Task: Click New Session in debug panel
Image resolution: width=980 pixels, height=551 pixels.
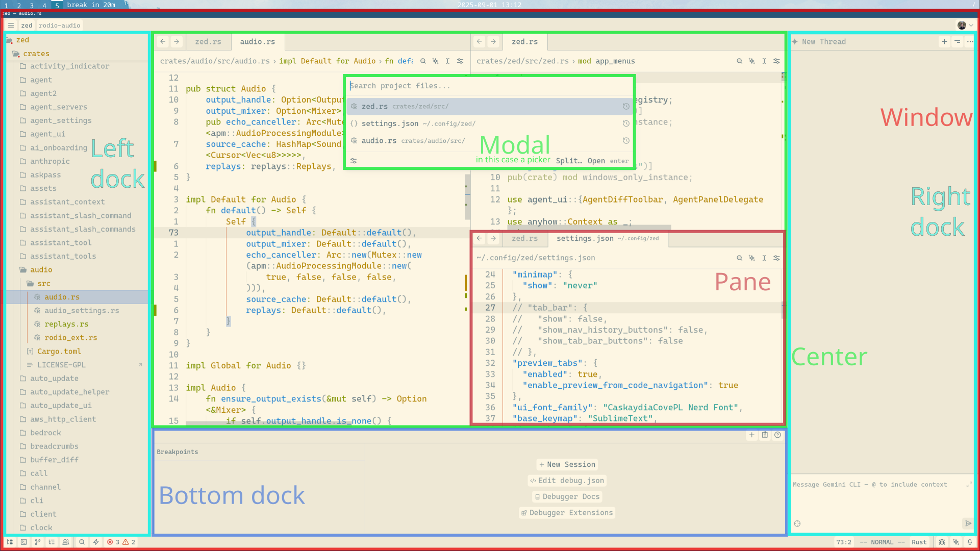Action: click(x=567, y=465)
